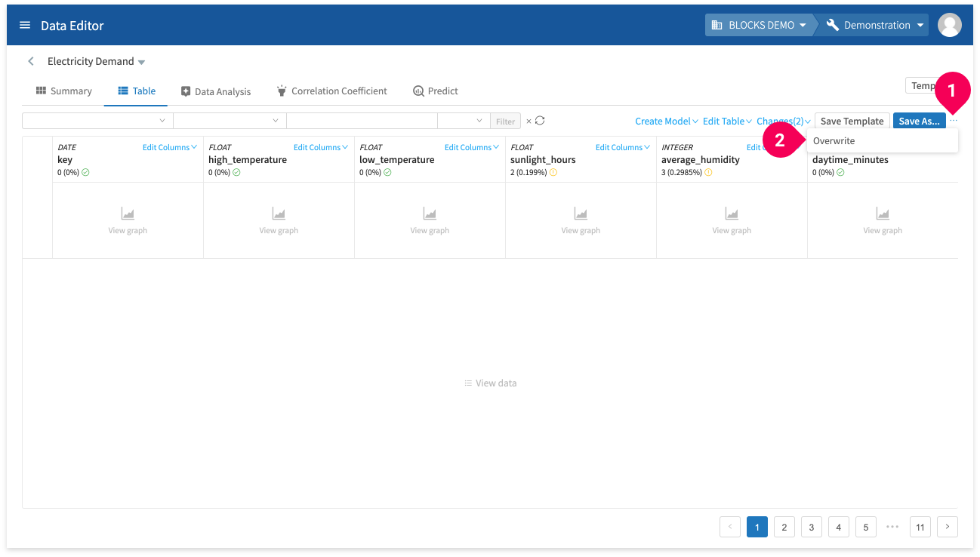980x557 pixels.
Task: Click the warning icon under average_humidity
Action: pyautogui.click(x=708, y=172)
